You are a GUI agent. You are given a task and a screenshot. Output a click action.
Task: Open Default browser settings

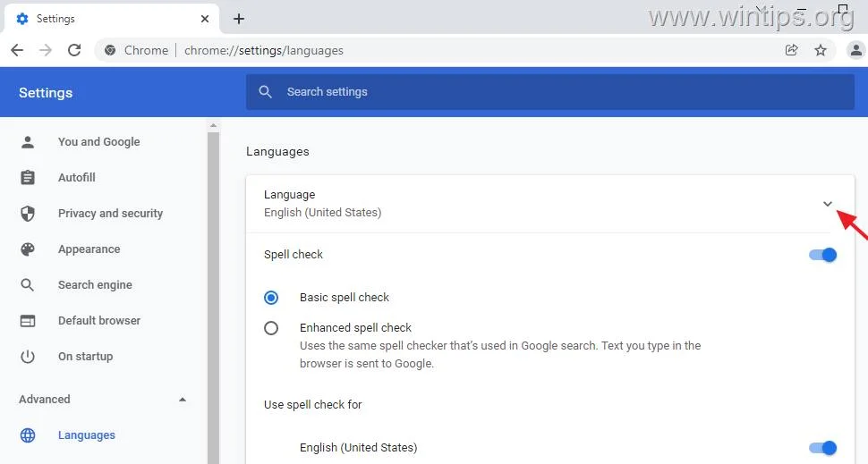[99, 321]
